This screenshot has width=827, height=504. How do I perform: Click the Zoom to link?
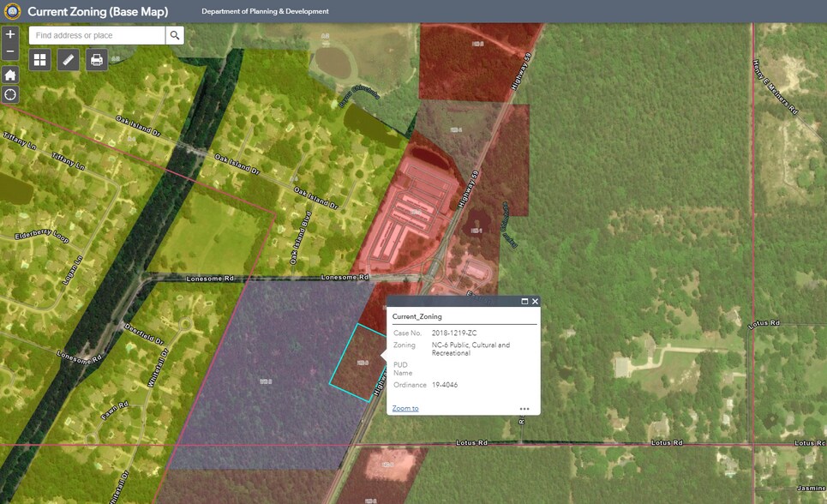402,408
